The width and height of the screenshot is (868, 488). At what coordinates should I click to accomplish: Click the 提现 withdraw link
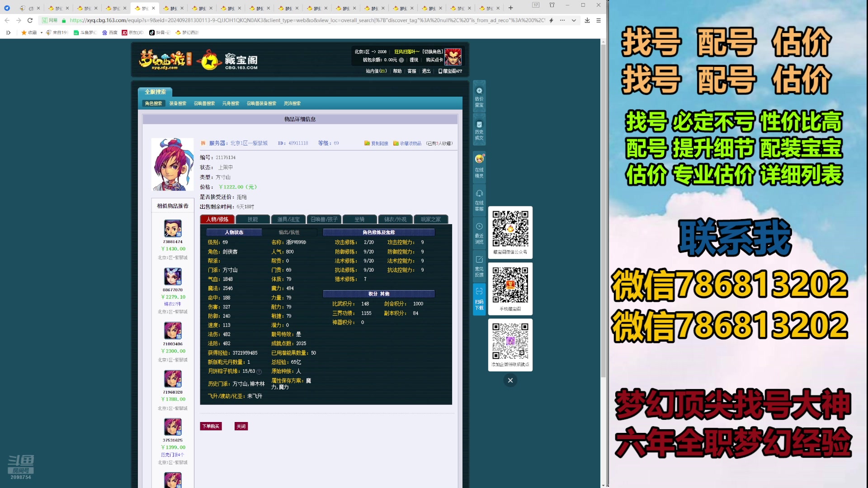point(414,60)
